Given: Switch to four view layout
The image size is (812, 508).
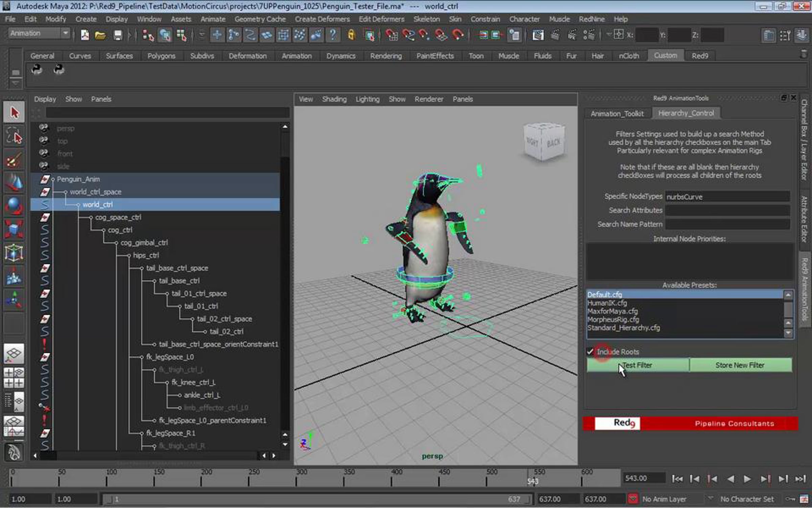Looking at the screenshot, I should pyautogui.click(x=14, y=378).
